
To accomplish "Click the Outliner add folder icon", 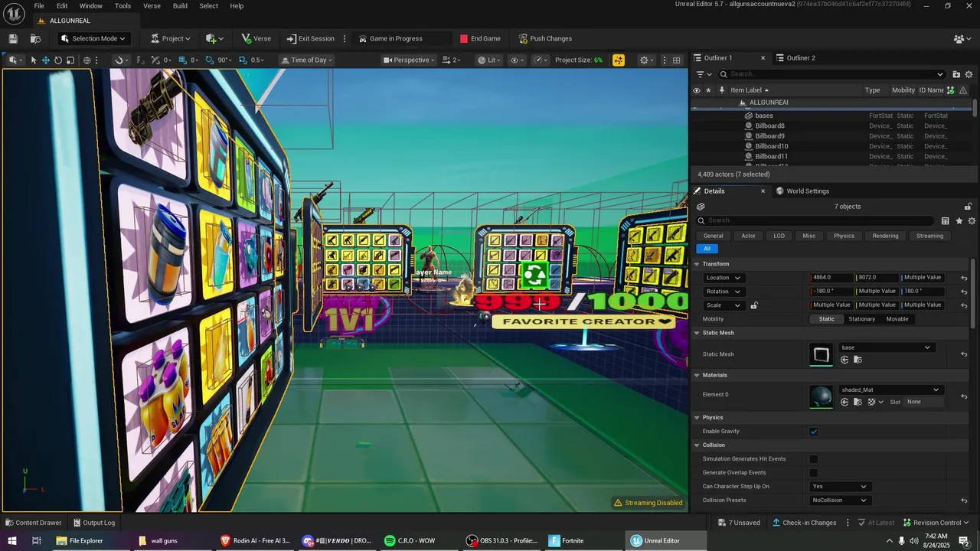I will click(956, 74).
